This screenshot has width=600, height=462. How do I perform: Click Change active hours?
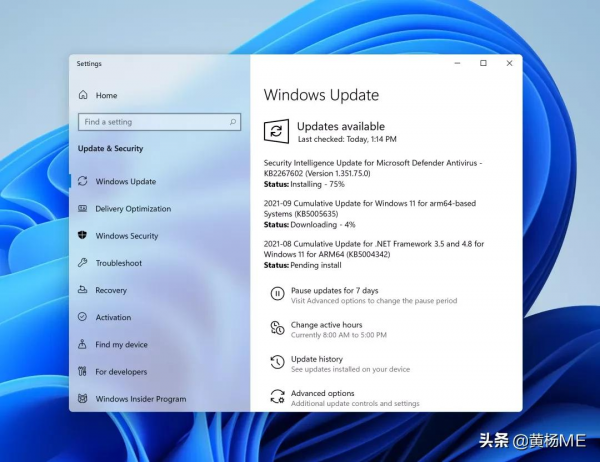(x=326, y=325)
